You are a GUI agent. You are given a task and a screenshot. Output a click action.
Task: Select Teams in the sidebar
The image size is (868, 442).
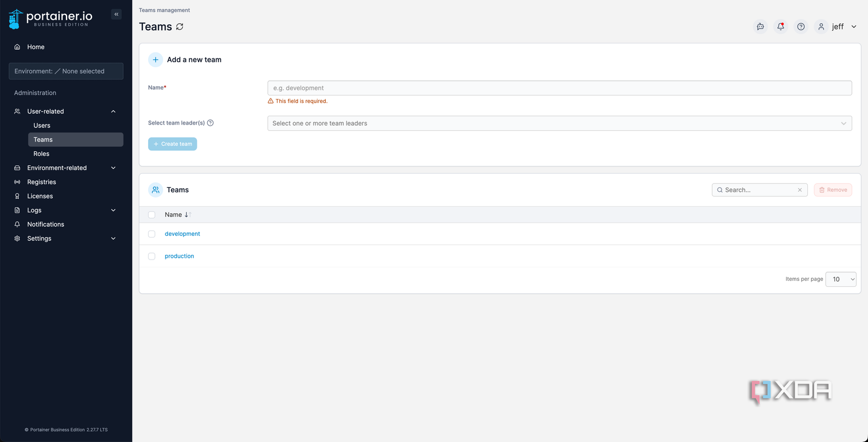point(75,140)
